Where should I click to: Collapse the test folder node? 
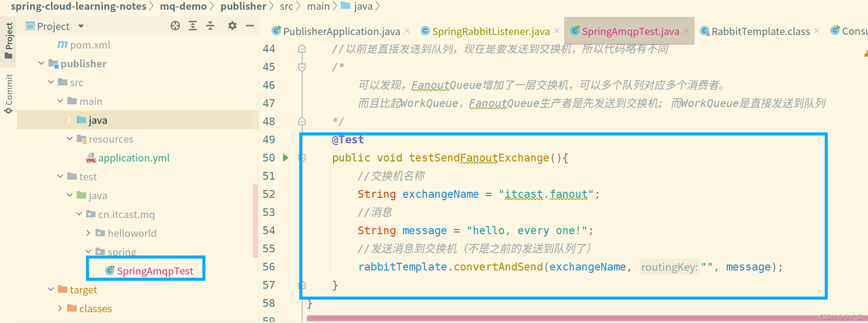60,177
